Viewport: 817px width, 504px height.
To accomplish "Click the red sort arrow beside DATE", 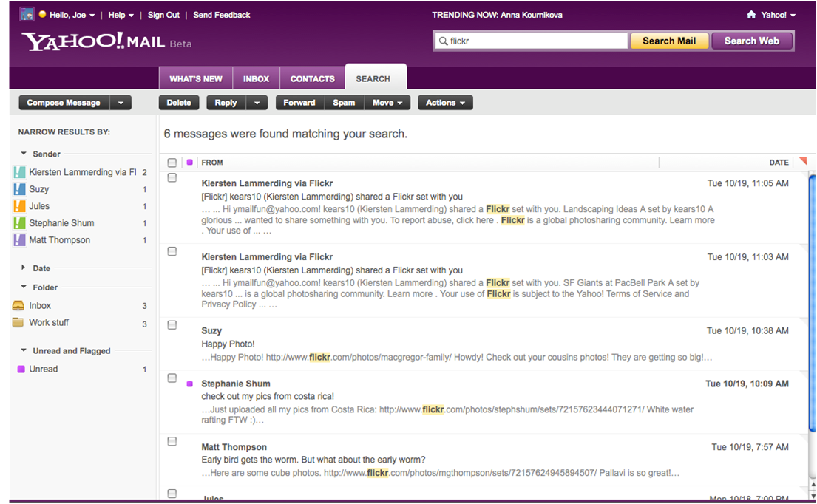I will pos(802,161).
